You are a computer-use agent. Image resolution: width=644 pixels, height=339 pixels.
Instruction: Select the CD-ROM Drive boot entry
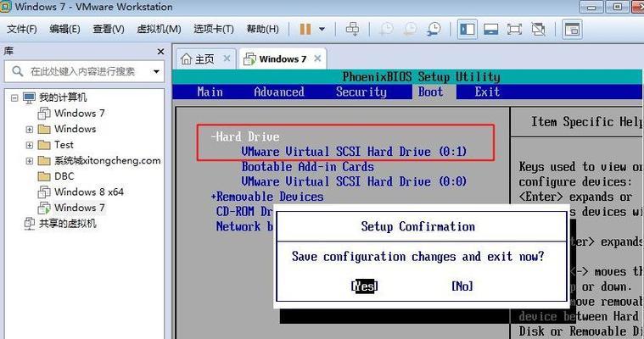pyautogui.click(x=244, y=211)
